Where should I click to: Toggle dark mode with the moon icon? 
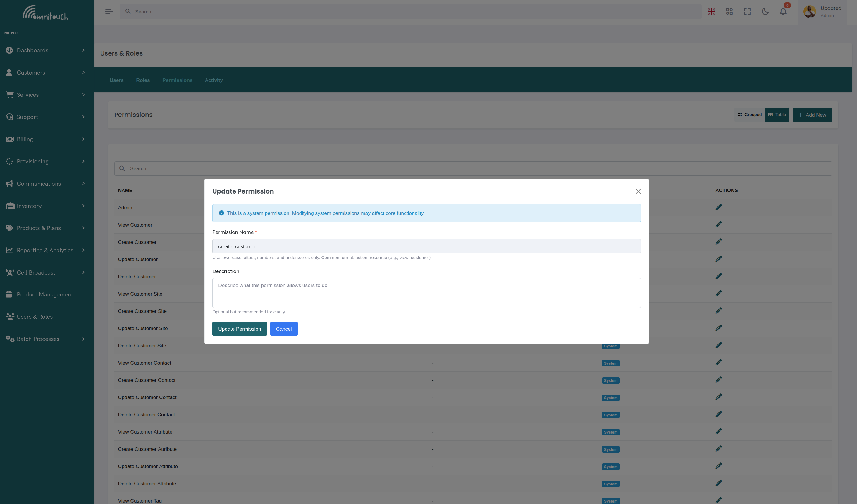point(765,11)
